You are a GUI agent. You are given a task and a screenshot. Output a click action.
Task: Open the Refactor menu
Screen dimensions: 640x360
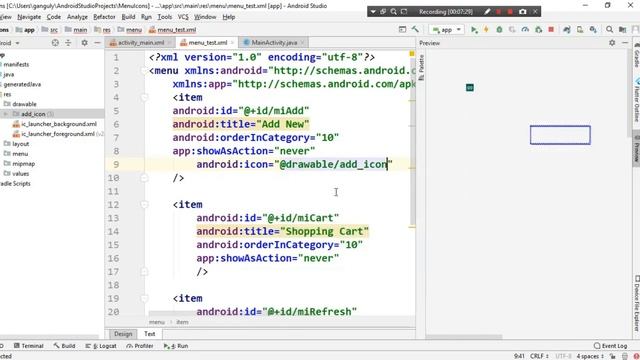(x=104, y=17)
